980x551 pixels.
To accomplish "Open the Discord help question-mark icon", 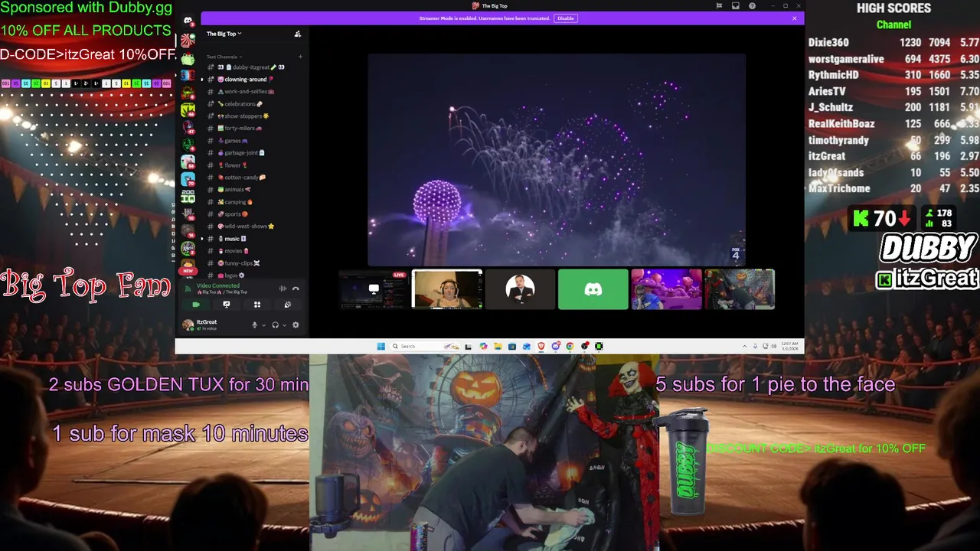I will [x=752, y=6].
